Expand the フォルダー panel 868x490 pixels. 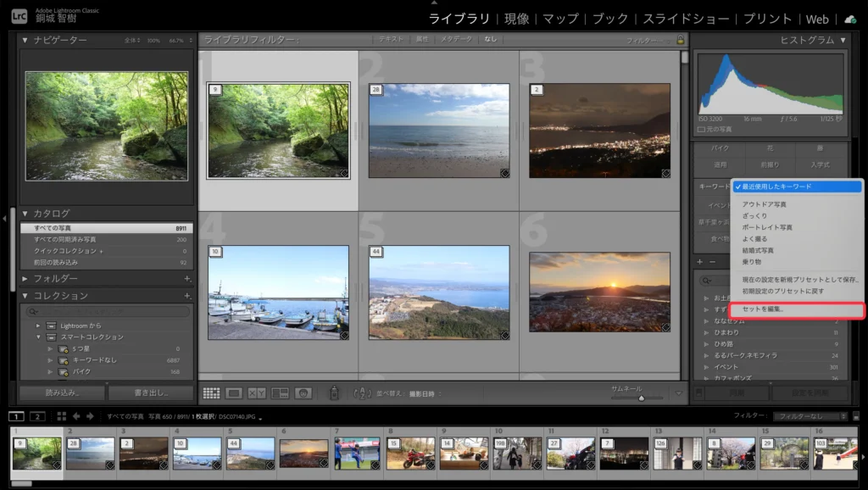[x=25, y=279]
